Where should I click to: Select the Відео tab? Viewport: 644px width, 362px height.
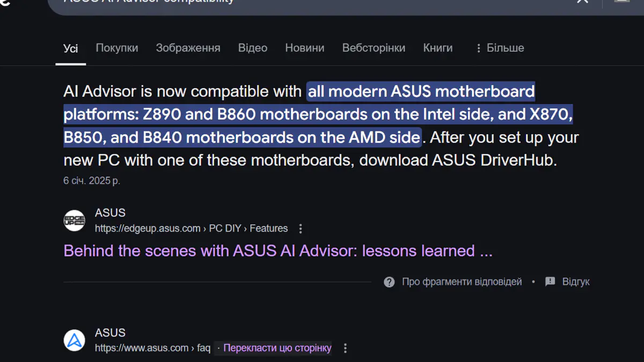tap(252, 48)
